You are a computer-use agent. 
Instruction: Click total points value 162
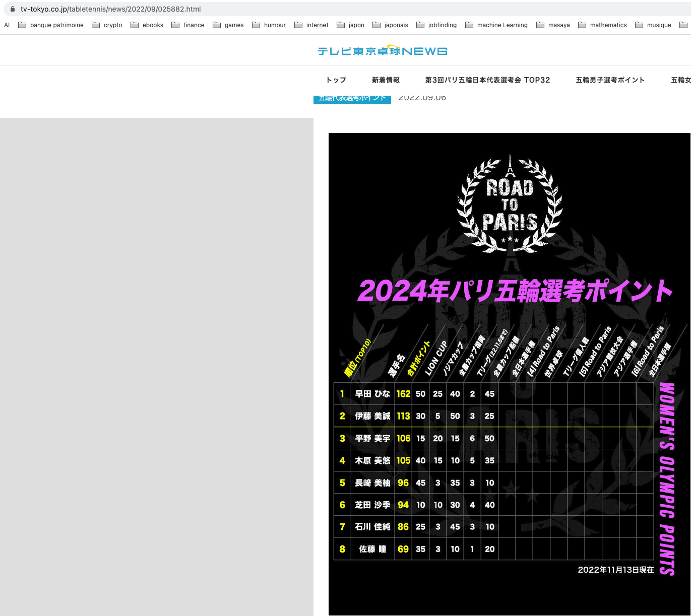coord(403,394)
